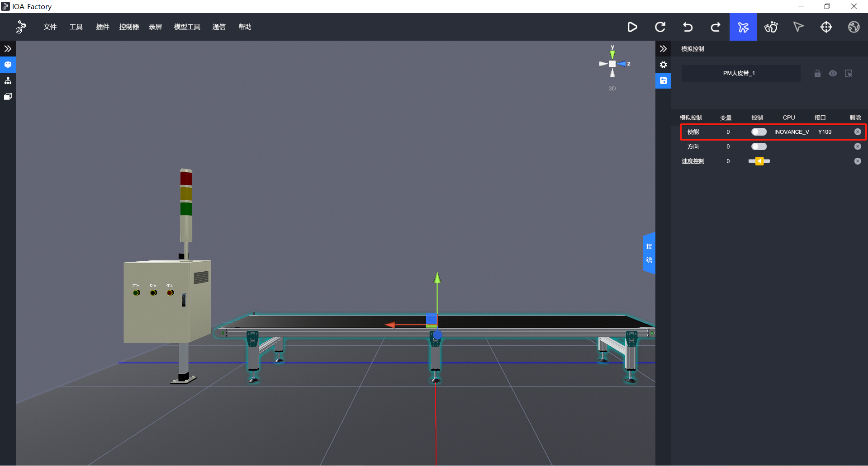
Task: Redo the last action
Action: coord(715,27)
